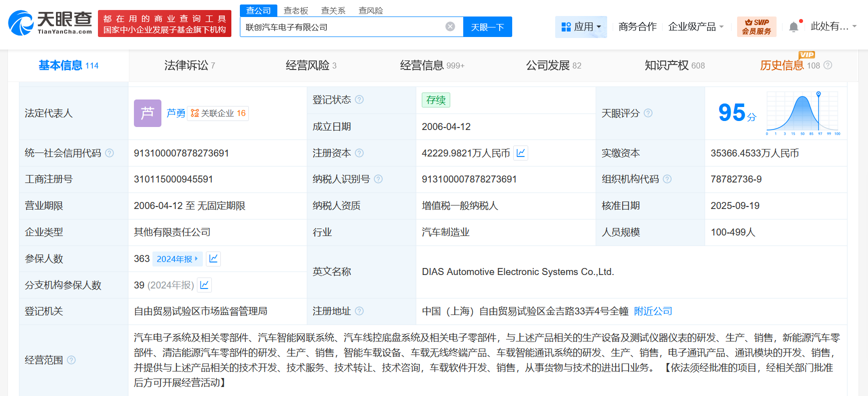Viewport: 868px width, 396px height.
Task: Open registered capital trend chart icon
Action: tap(521, 153)
